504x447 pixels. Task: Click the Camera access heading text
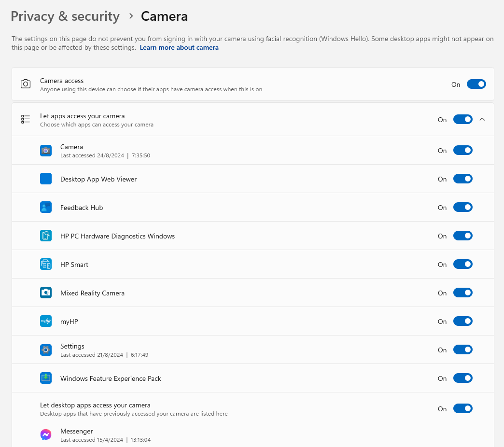click(x=62, y=81)
